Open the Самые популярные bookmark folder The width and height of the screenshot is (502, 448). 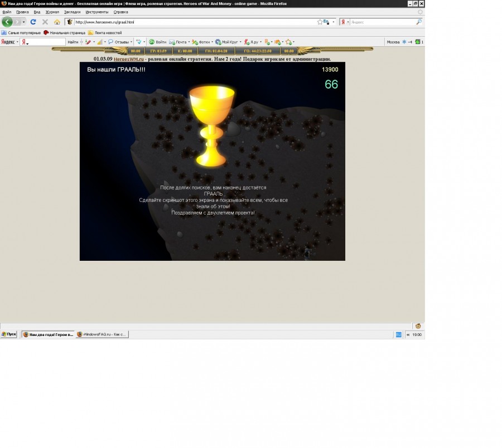[21, 33]
